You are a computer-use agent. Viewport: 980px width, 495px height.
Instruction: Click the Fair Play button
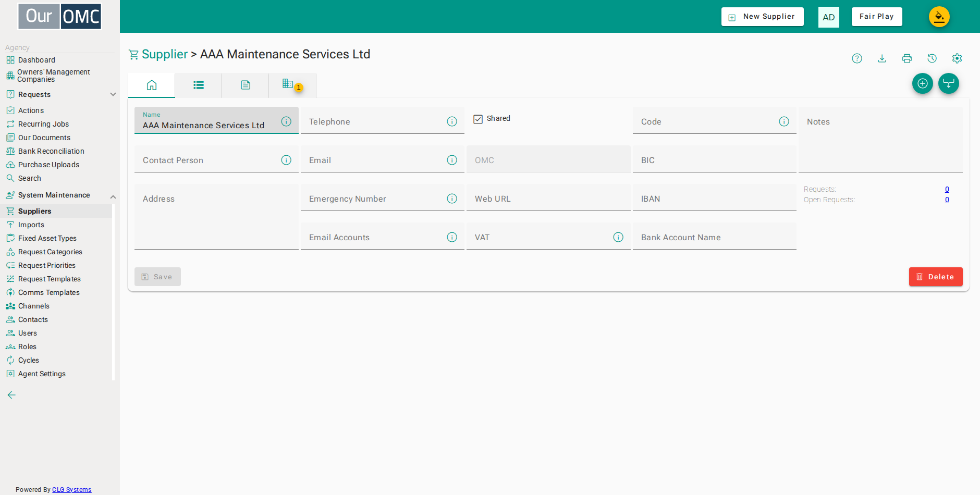coord(877,17)
